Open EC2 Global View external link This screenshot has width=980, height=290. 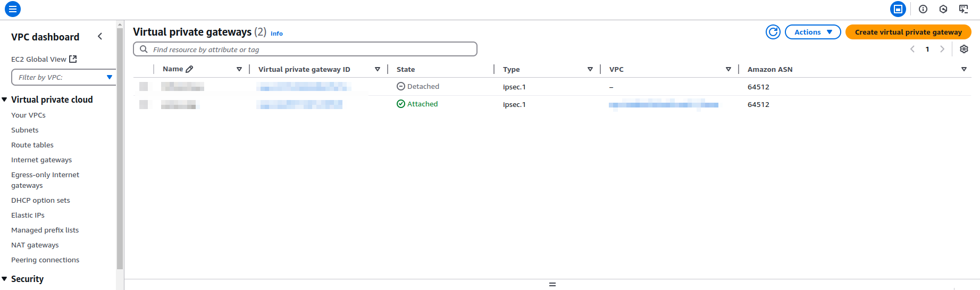pyautogui.click(x=44, y=59)
